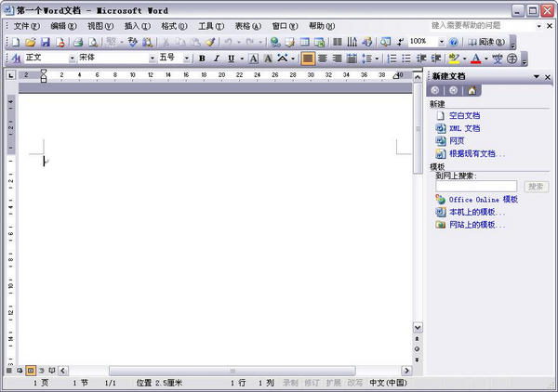Open the font color red A dropdown arrow
Viewport: 558px width, 392px height.
[486, 59]
